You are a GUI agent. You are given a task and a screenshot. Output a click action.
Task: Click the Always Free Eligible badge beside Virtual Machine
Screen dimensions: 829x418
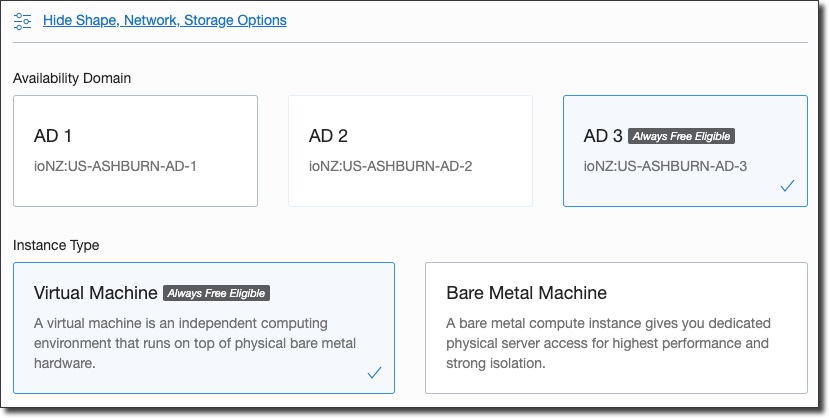(x=216, y=293)
